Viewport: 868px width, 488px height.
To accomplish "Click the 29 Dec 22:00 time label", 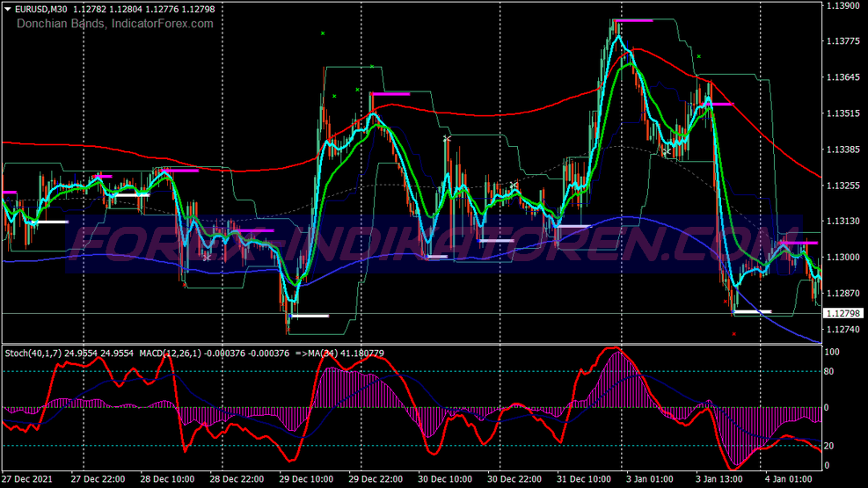I will pos(376,478).
